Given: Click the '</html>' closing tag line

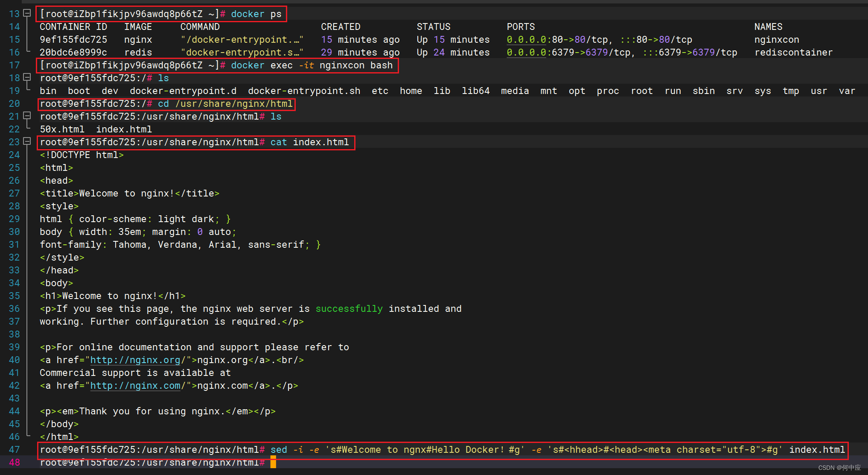Looking at the screenshot, I should 59,437.
